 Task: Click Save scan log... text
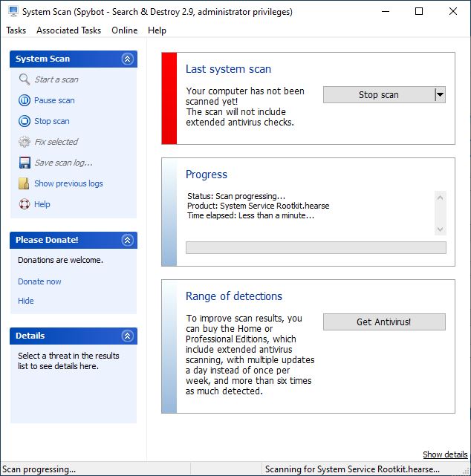pos(63,163)
